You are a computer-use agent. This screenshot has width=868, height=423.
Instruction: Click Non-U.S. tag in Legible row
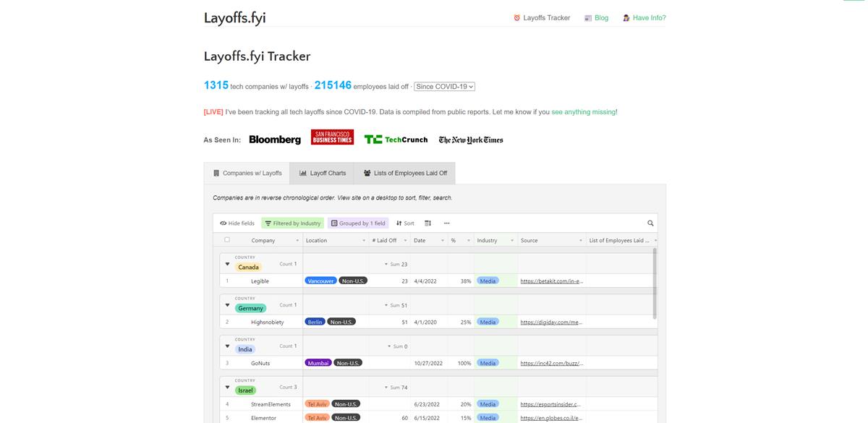click(353, 281)
